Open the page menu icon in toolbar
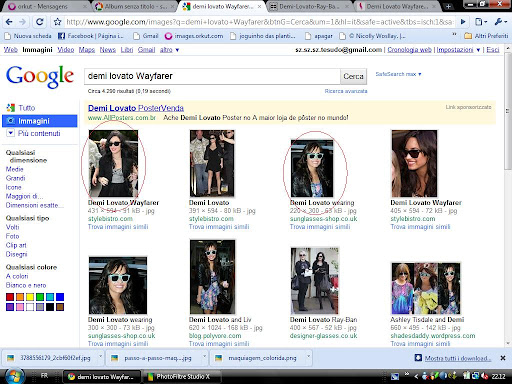 point(480,22)
